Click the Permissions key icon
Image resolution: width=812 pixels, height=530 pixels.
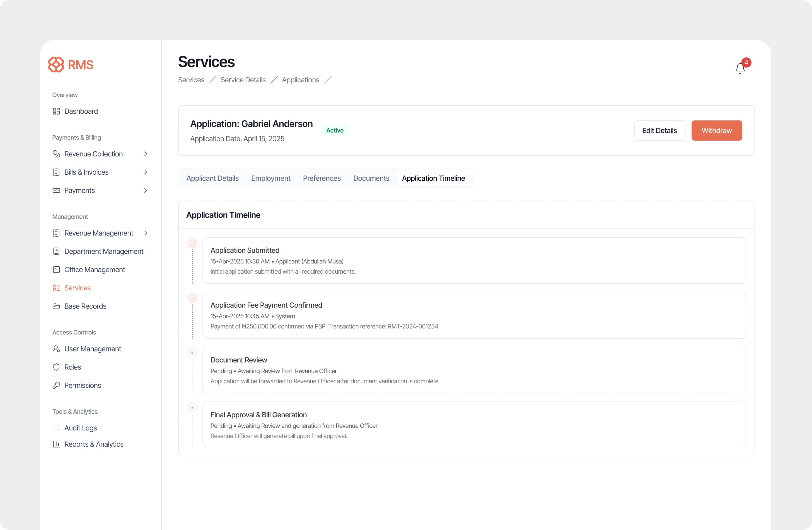56,385
